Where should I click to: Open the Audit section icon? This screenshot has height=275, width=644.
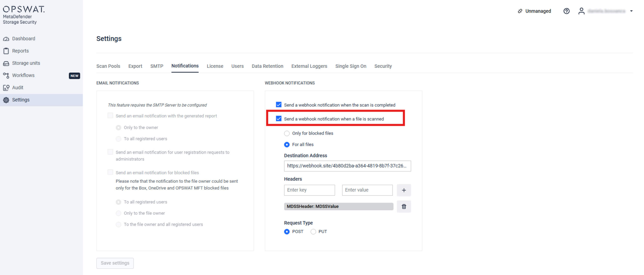point(6,87)
